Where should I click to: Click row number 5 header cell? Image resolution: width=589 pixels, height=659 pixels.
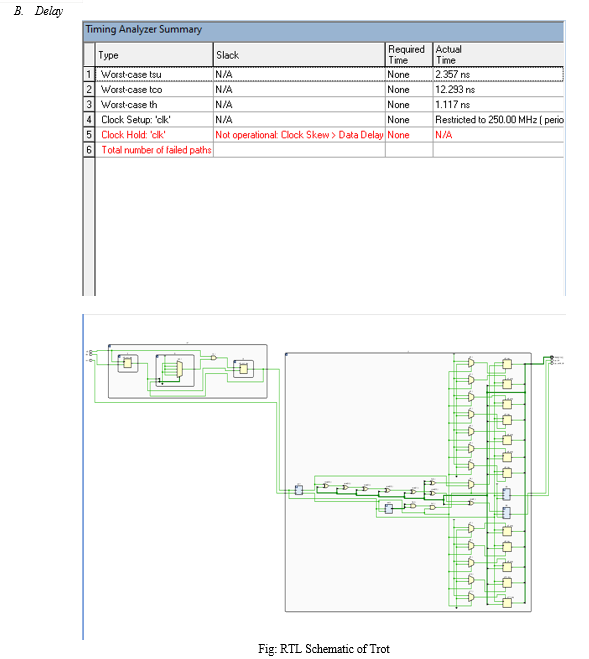pyautogui.click(x=89, y=134)
